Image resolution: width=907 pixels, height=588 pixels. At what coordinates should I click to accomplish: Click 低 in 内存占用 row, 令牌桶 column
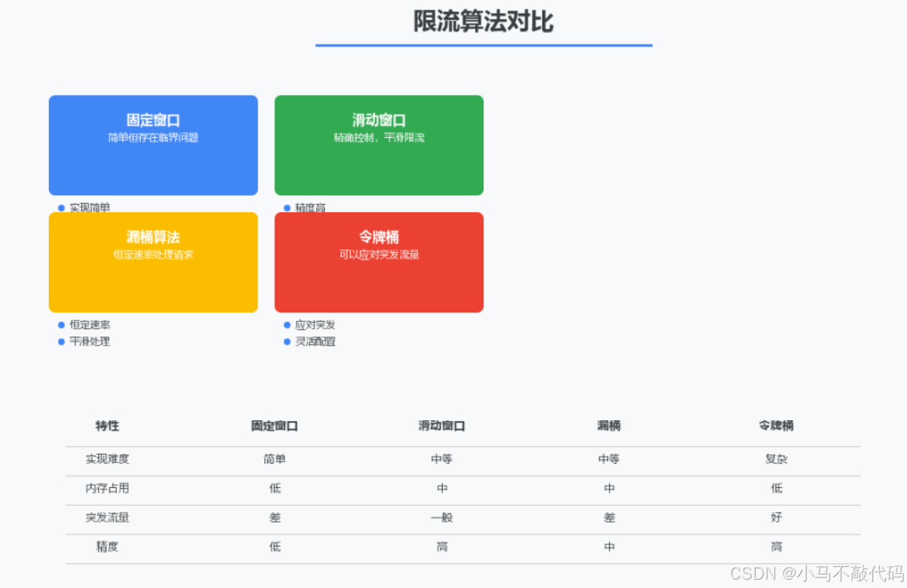tap(776, 488)
